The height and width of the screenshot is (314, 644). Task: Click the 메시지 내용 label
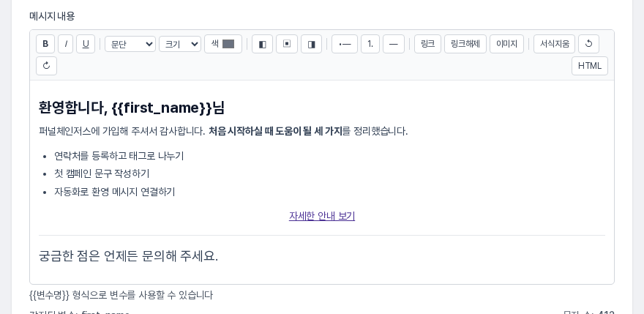pos(52,16)
